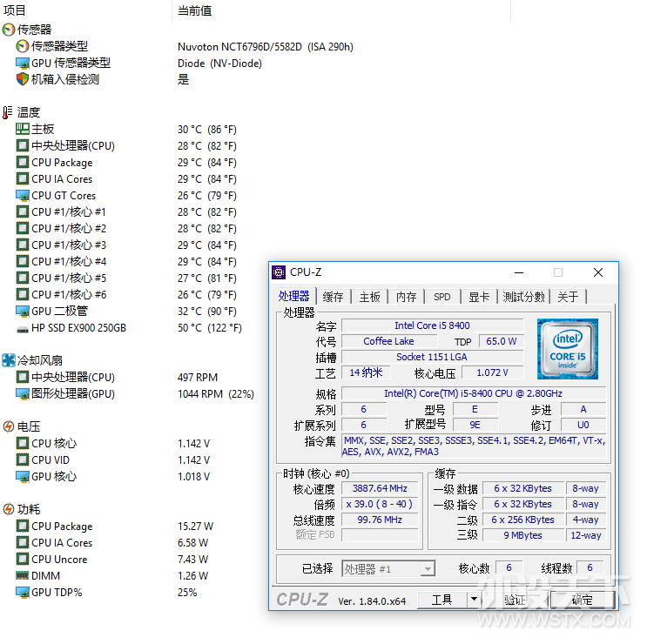Click the 1.072 V 核心电压 field
This screenshot has height=644, width=647.
(x=492, y=372)
